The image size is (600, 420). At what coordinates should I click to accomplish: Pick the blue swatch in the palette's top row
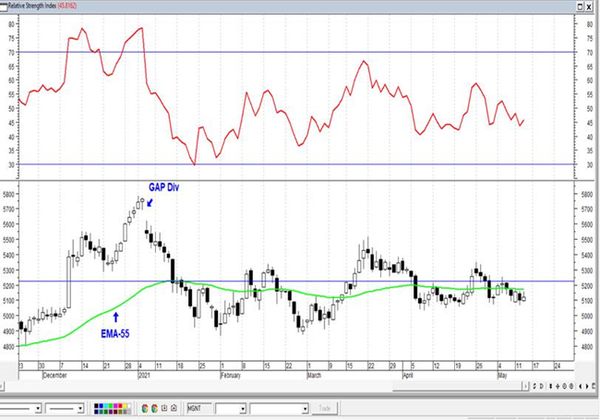pos(101,406)
